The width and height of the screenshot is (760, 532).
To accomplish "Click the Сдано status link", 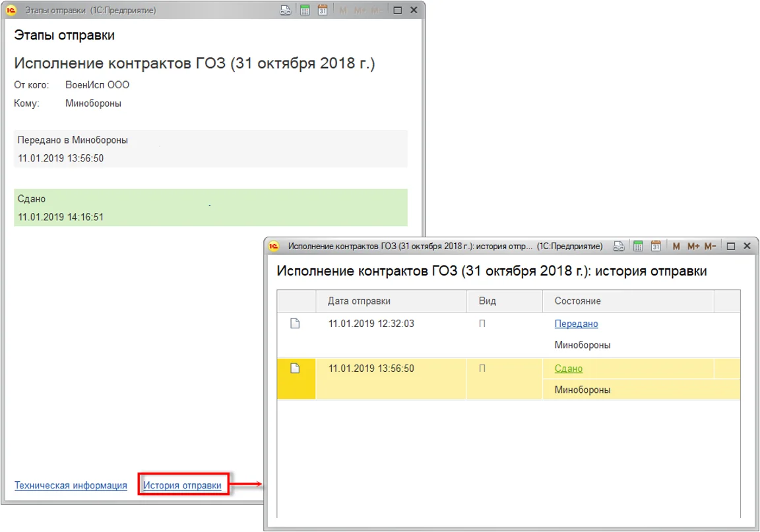I will [569, 369].
